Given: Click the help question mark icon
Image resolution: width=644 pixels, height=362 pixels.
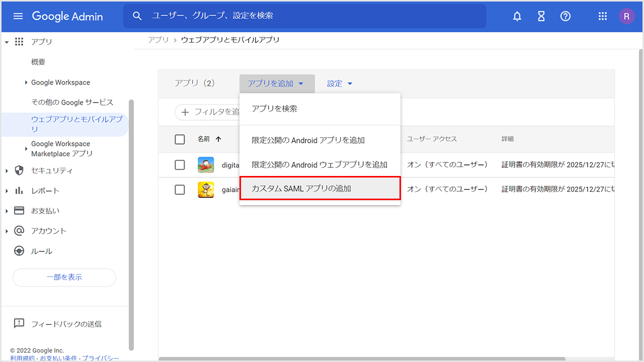Looking at the screenshot, I should (566, 16).
